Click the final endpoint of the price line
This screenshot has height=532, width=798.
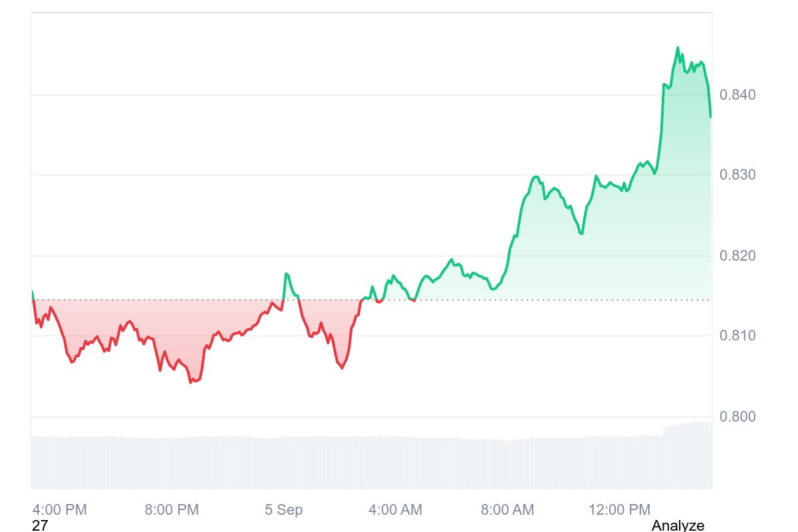coord(711,117)
